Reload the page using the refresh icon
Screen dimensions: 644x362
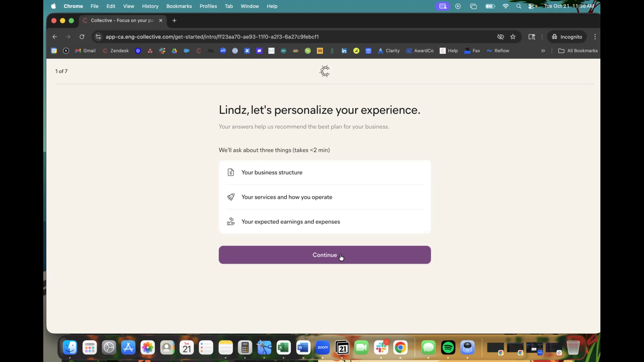pyautogui.click(x=82, y=37)
